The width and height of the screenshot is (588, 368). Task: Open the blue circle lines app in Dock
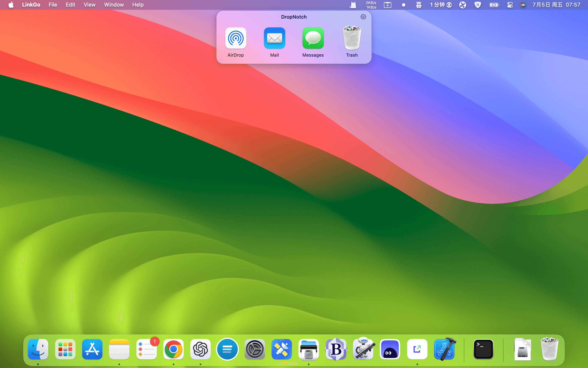227,349
